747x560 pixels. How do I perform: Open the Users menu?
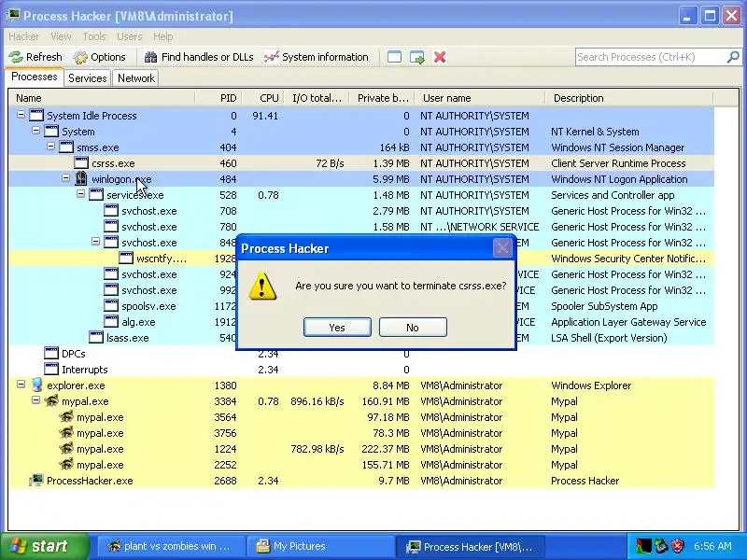point(130,36)
